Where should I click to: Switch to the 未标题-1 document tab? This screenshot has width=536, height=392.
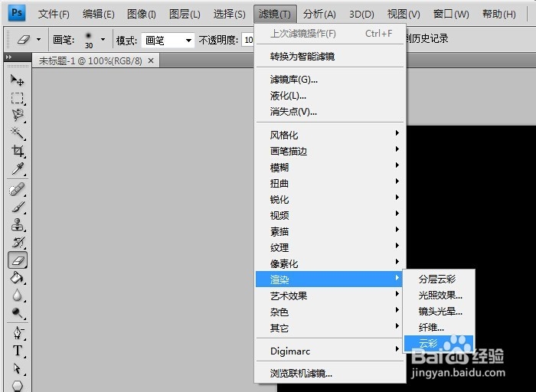[x=90, y=60]
